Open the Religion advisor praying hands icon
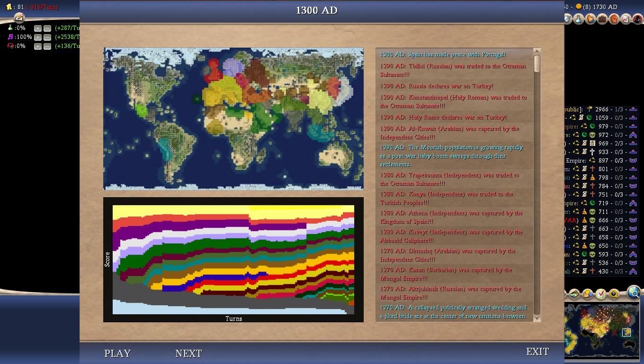 (x=590, y=19)
